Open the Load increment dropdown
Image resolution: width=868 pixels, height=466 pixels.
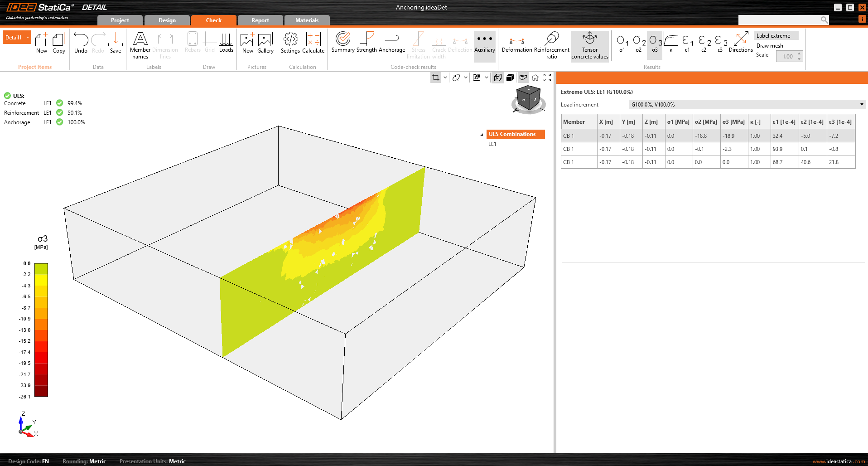pyautogui.click(x=861, y=105)
